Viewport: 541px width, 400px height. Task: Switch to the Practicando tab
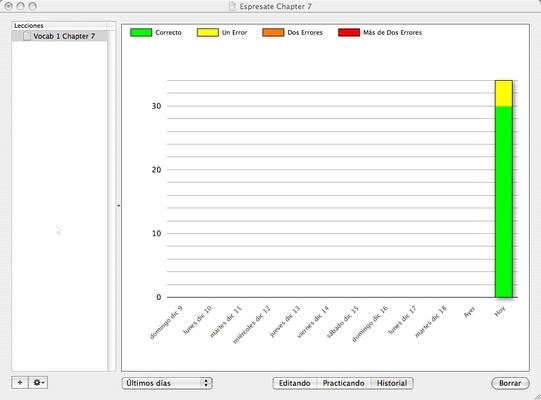343,383
